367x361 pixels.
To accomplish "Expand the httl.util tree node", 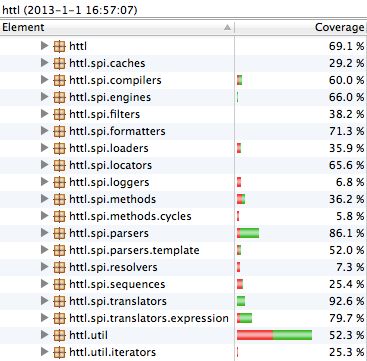I will [x=44, y=335].
